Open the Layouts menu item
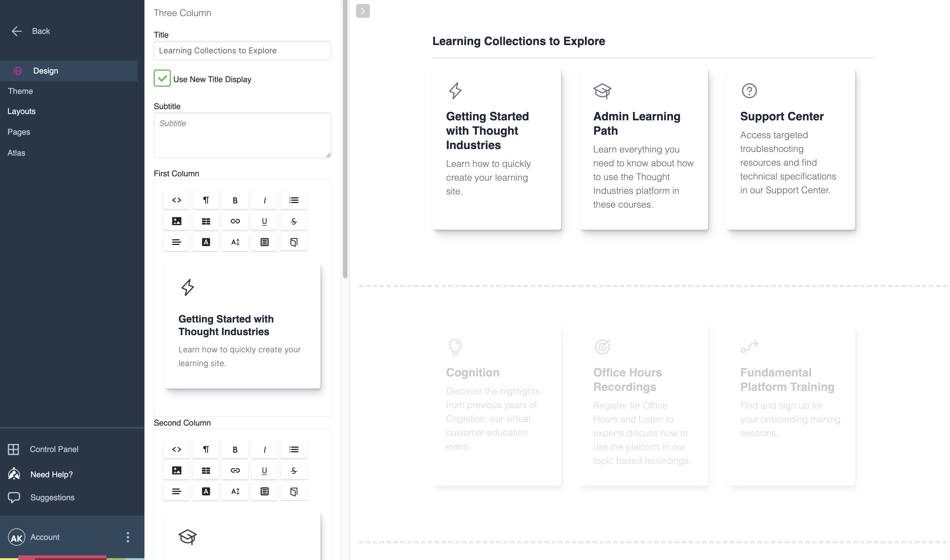Screen dimensions: 950x560 pos(22,111)
